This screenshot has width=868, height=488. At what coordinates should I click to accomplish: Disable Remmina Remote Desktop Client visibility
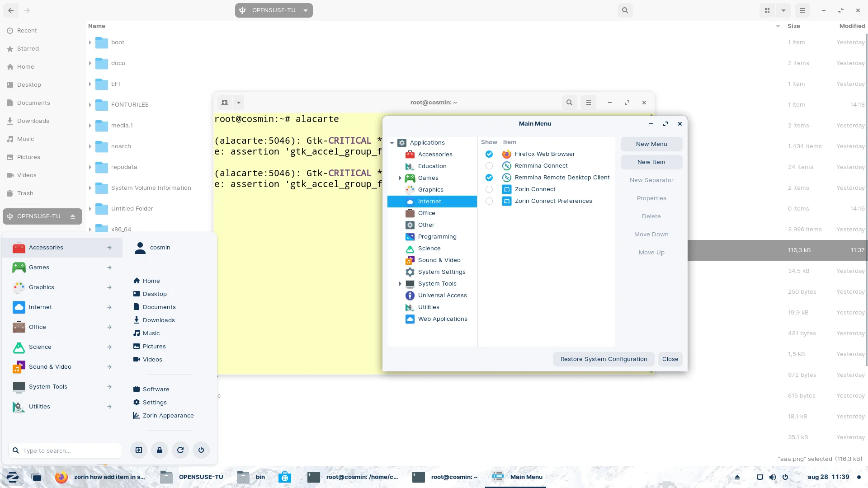pyautogui.click(x=489, y=177)
